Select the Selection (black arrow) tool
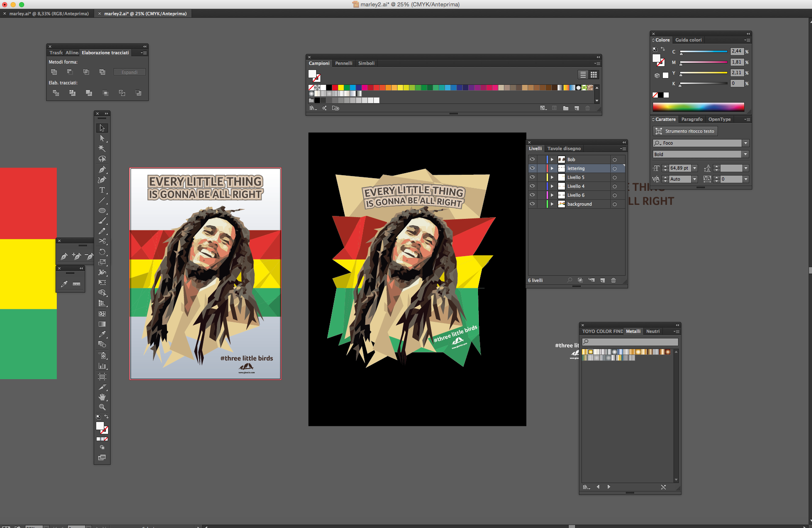The image size is (812, 528). (102, 128)
